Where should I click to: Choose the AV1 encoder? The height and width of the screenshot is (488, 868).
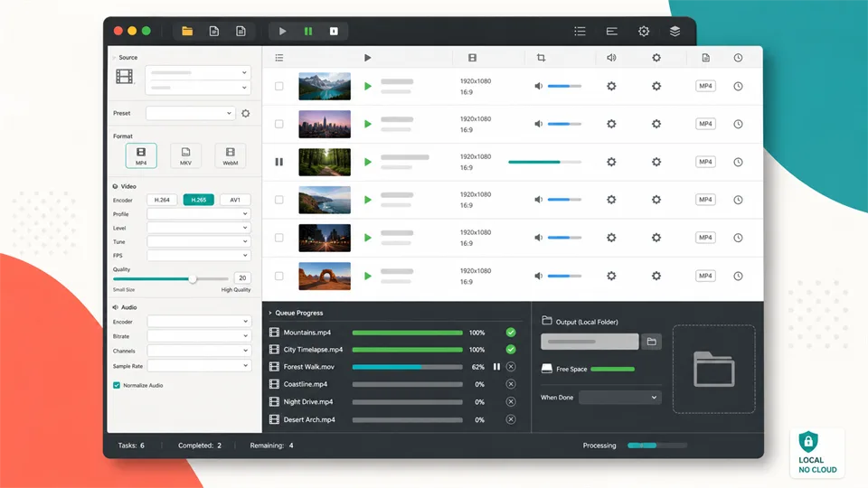pyautogui.click(x=235, y=200)
